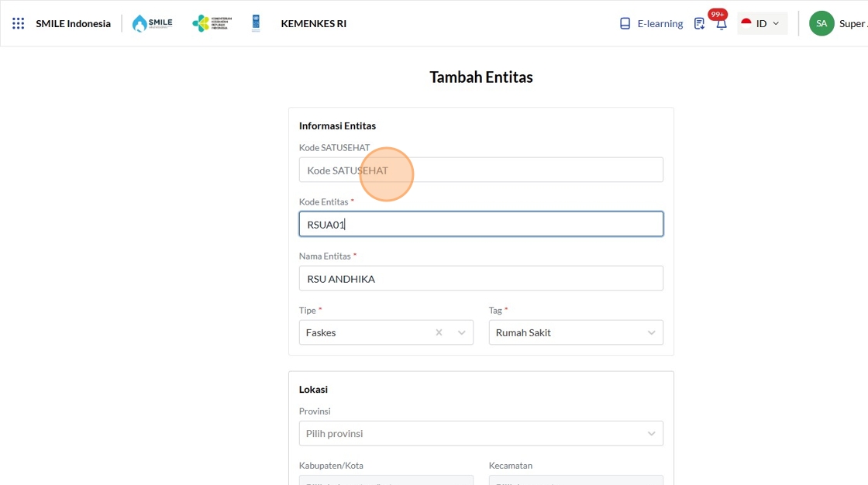Screen dimensions: 868x485
Task: Open the ID language dropdown
Action: pos(763,23)
